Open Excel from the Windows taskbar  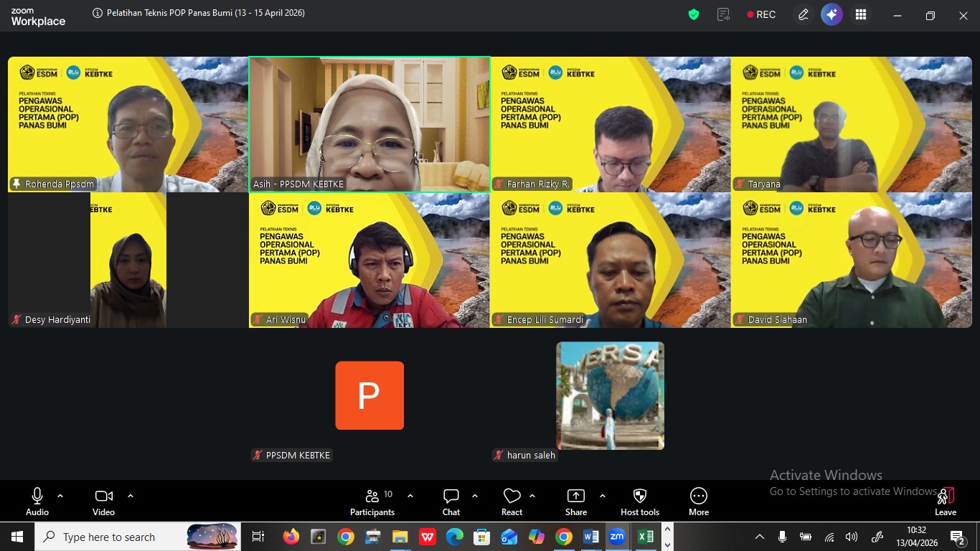(645, 537)
